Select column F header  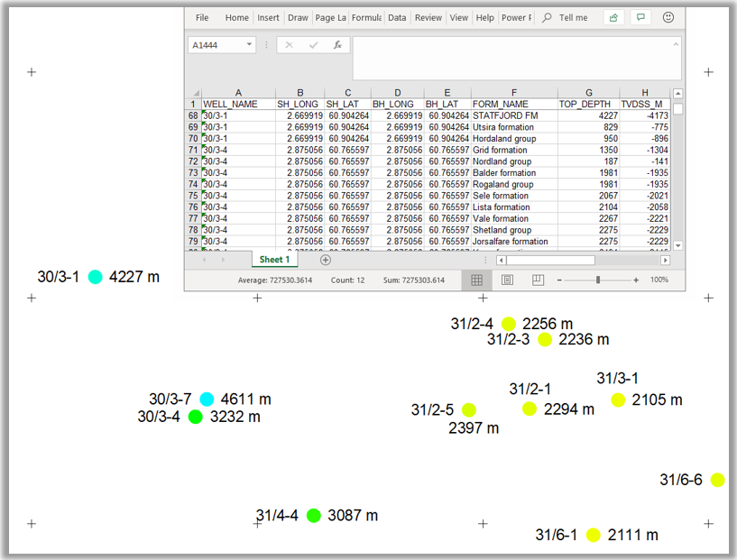[x=513, y=93]
